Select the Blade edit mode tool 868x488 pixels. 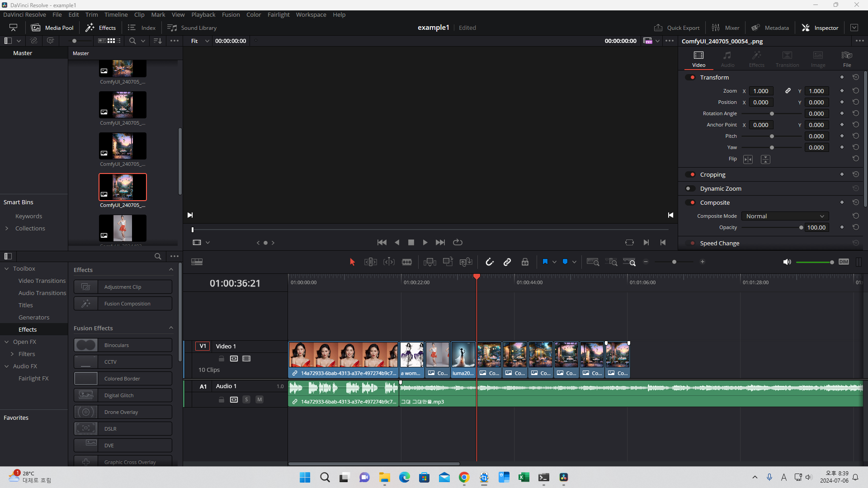point(406,262)
